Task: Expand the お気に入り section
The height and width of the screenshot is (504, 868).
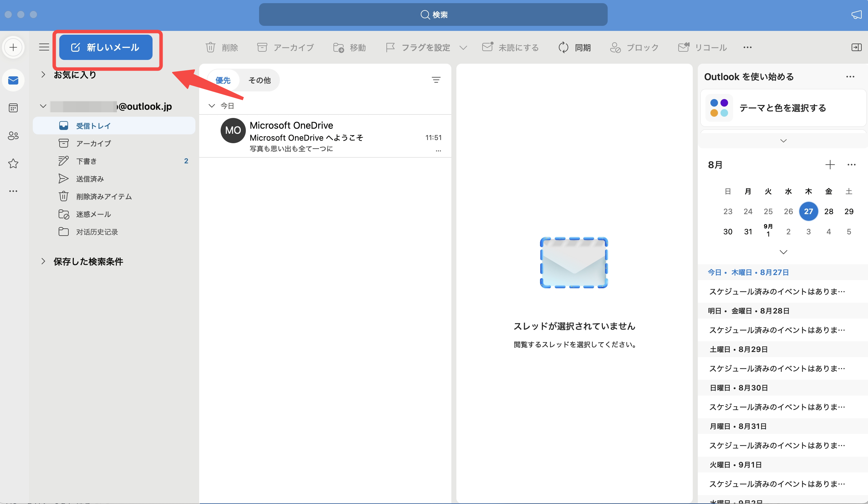Action: click(x=43, y=74)
